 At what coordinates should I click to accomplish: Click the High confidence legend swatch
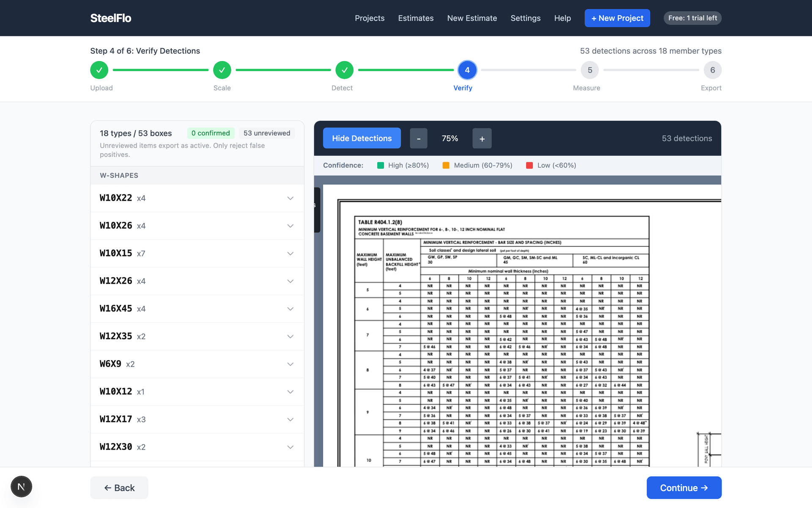pos(380,165)
